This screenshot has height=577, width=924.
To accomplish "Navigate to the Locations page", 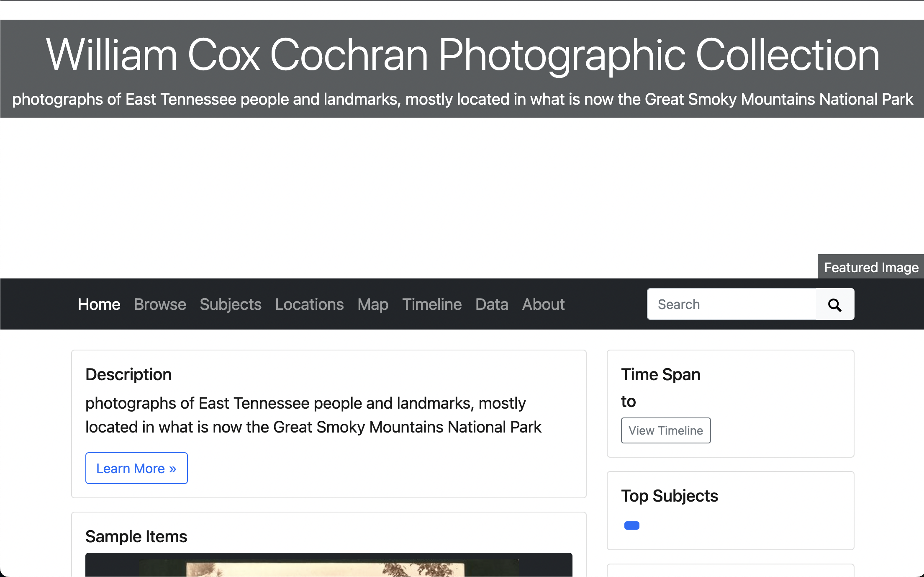I will pos(310,304).
